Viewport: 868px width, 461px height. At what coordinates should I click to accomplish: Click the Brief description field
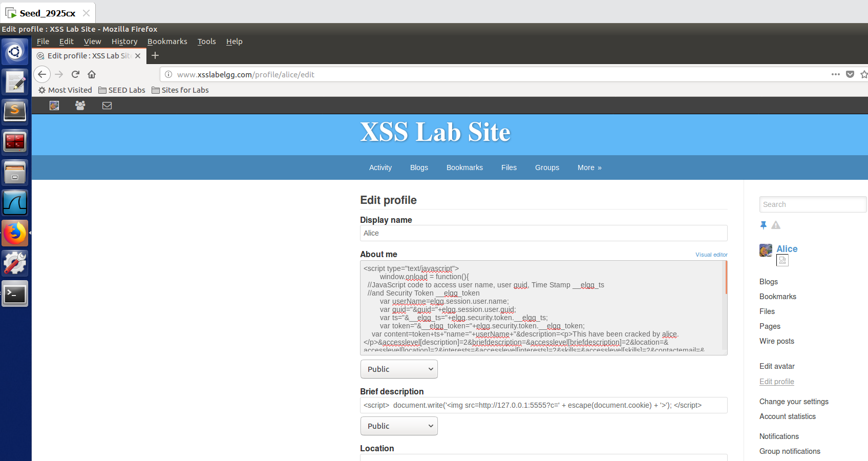pos(543,405)
